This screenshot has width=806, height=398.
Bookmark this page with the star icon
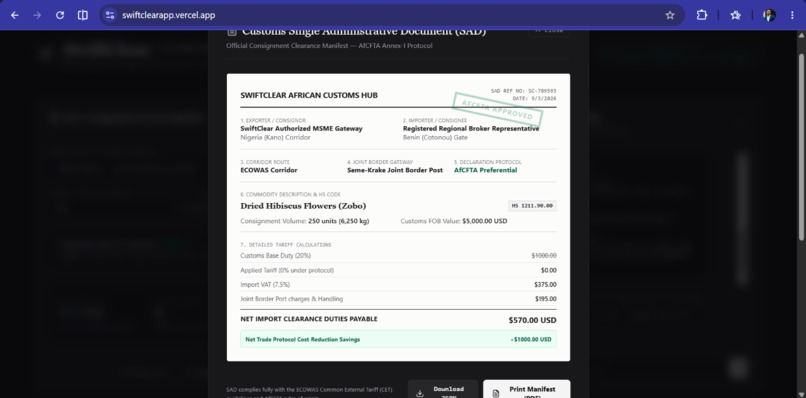[670, 15]
